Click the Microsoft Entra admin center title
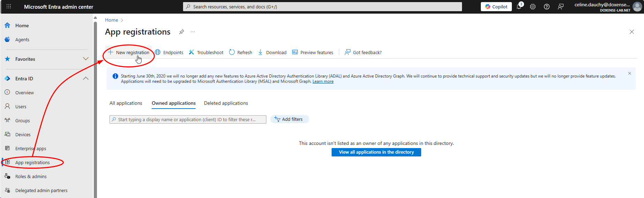This screenshot has height=198, width=644. (x=59, y=7)
